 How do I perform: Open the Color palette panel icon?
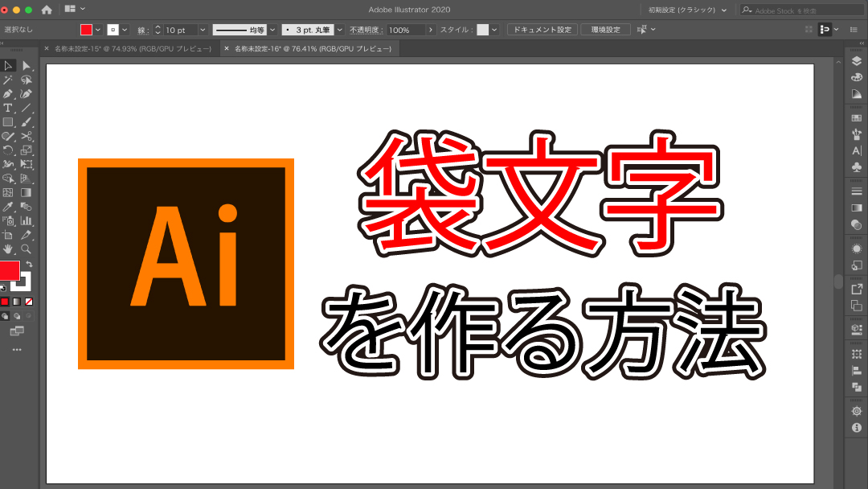click(857, 77)
